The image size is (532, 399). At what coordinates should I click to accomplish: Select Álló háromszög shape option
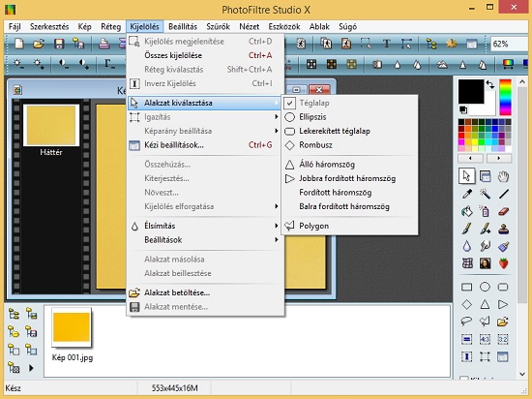coord(350,165)
